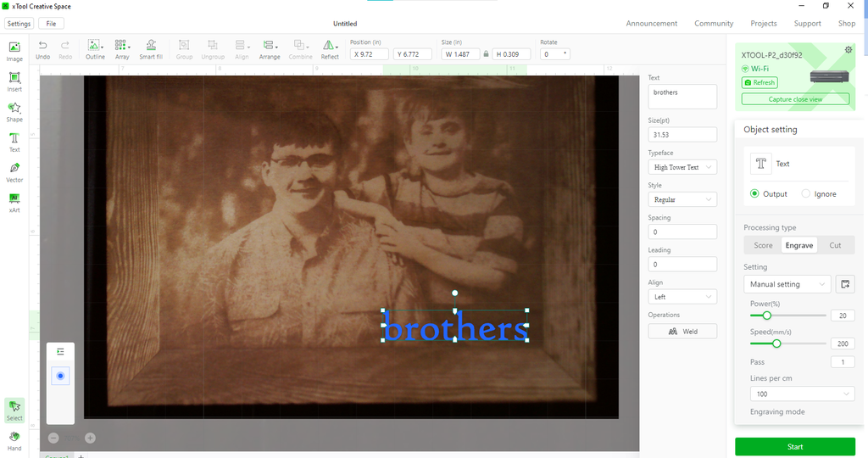This screenshot has width=868, height=458.
Task: Choose the Ignore radio option
Action: 805,194
